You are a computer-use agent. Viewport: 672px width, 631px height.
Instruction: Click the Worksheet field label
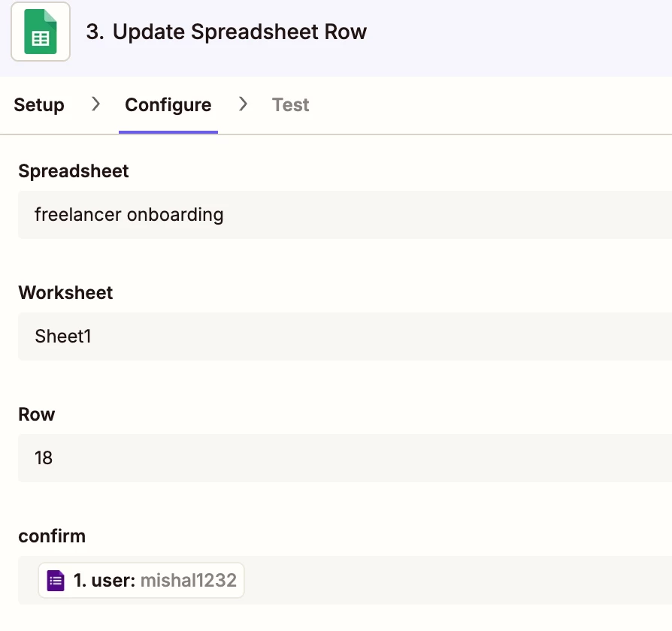tap(65, 293)
